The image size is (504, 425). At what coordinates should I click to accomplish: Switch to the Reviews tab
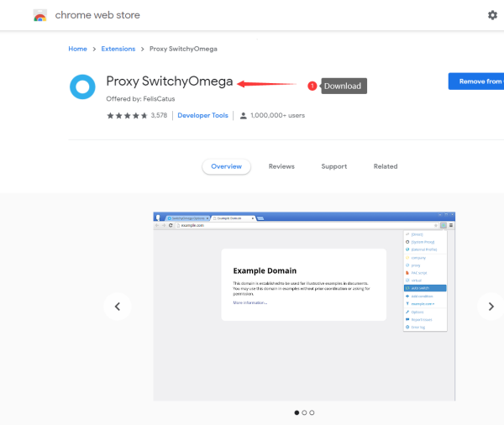281,166
